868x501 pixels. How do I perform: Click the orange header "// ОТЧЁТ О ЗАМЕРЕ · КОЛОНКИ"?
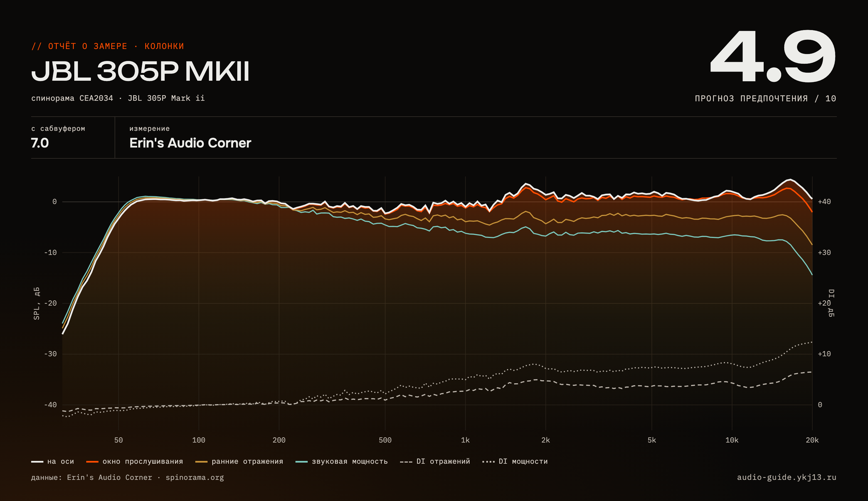[x=108, y=46]
